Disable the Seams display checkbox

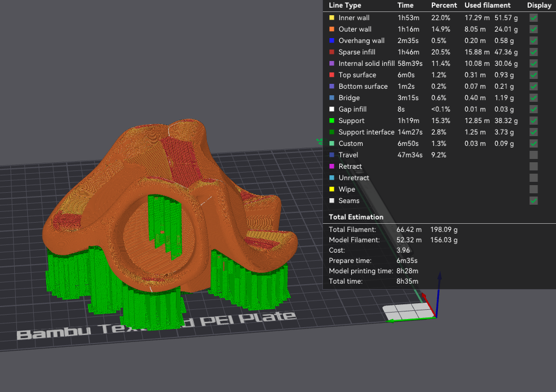coord(534,201)
